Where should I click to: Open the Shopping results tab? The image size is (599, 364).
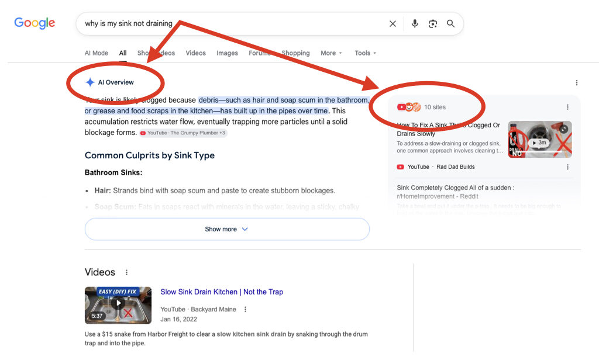click(x=295, y=53)
